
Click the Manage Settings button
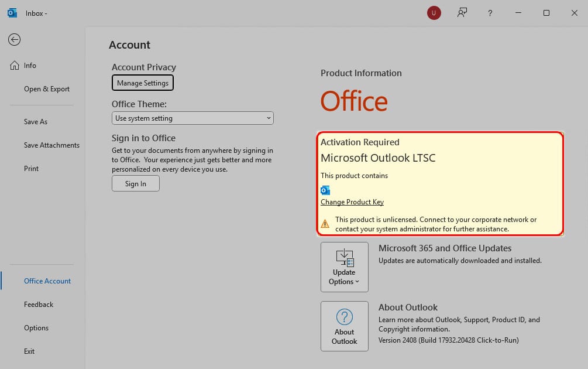click(x=143, y=83)
